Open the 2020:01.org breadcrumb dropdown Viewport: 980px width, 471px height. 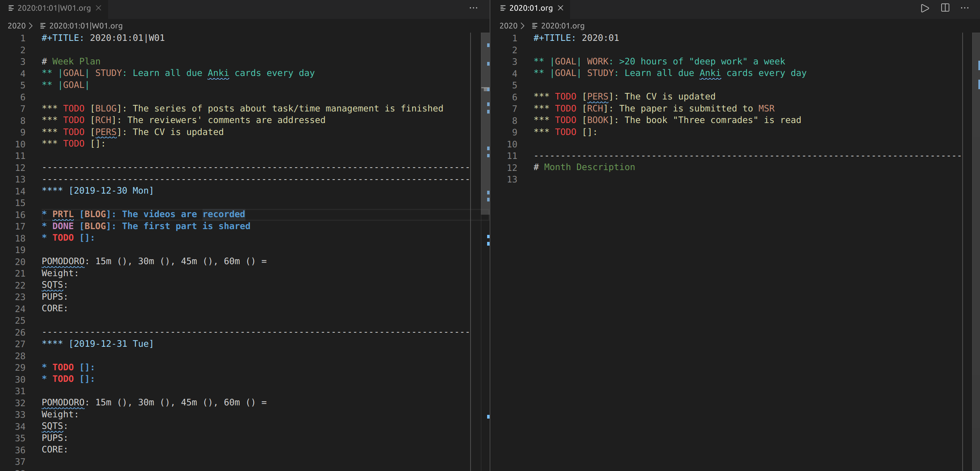[x=563, y=26]
